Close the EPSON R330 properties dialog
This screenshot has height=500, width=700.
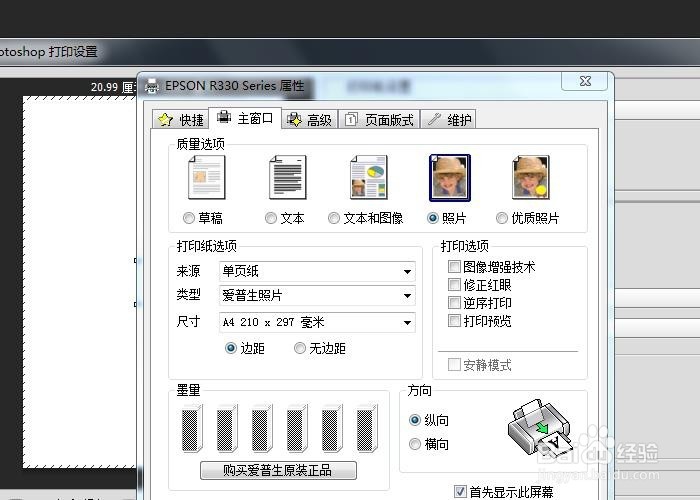tap(584, 81)
